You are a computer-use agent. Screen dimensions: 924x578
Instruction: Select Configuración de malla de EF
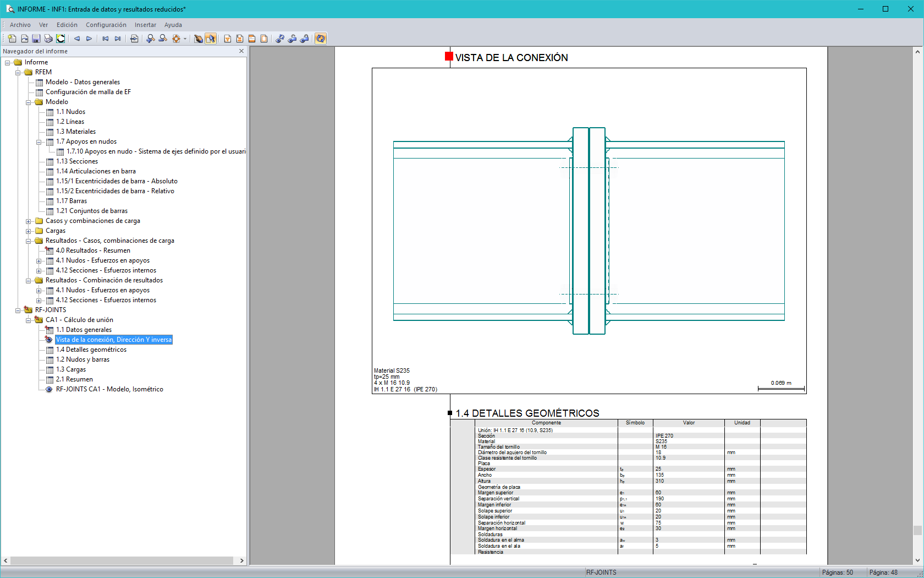coord(88,92)
